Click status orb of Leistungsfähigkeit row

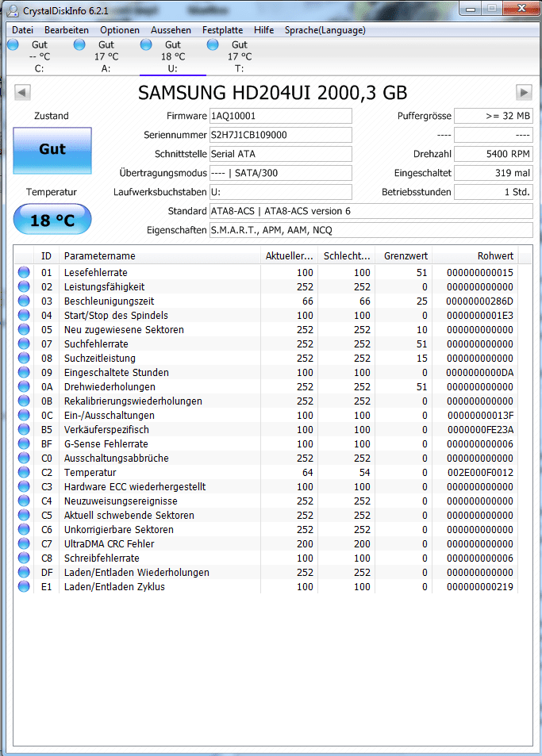(x=24, y=287)
